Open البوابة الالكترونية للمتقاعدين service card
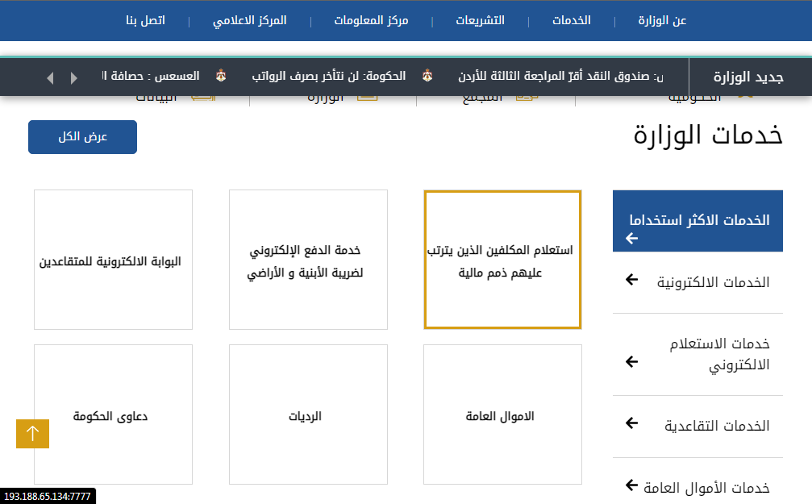Image resolution: width=812 pixels, height=504 pixels. coord(113,260)
